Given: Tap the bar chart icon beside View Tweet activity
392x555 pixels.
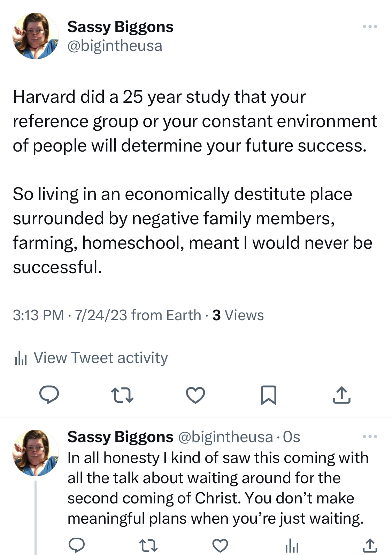Looking at the screenshot, I should (21, 358).
